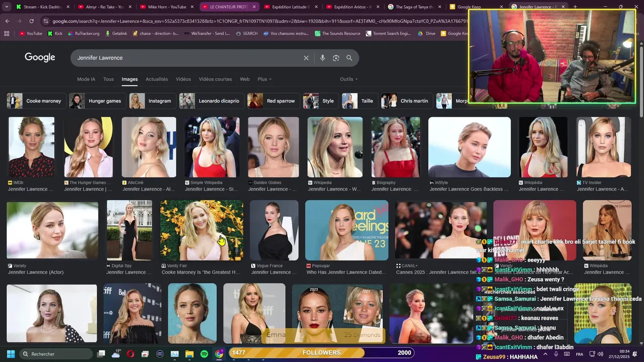Open the YouTube bookmark
Viewport: 644px width, 362px height.
[x=31, y=34]
